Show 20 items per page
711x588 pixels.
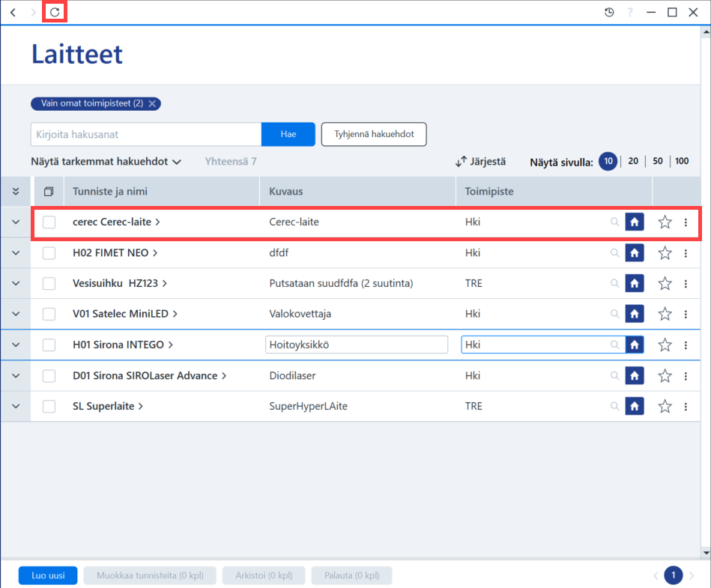pos(633,161)
